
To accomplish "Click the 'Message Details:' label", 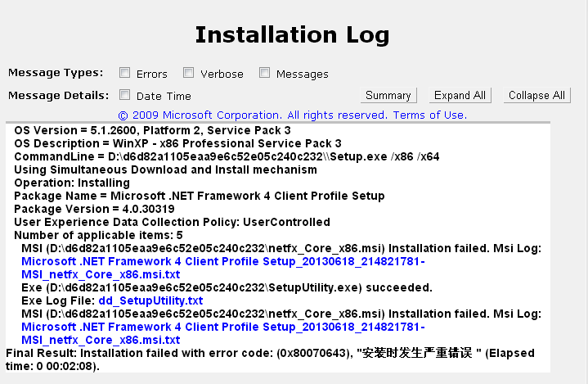I will [59, 95].
